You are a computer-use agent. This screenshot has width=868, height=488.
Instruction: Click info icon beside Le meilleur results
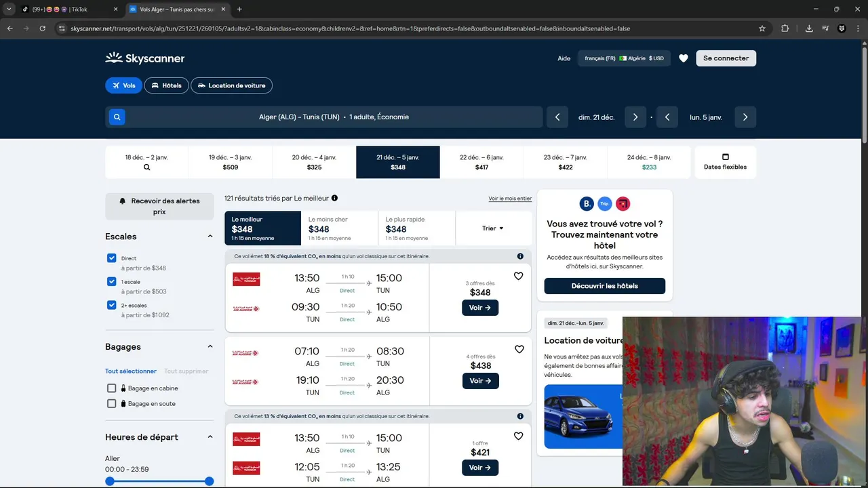pyautogui.click(x=334, y=198)
